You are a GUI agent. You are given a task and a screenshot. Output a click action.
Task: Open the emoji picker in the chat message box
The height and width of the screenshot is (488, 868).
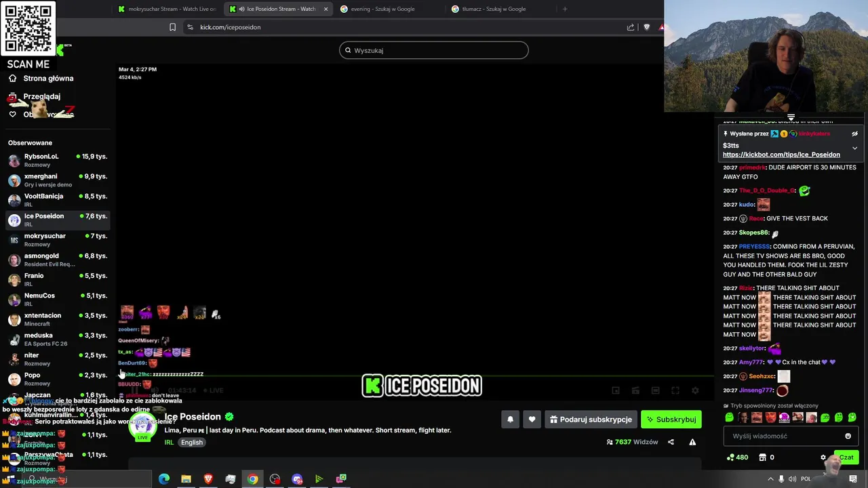point(848,436)
